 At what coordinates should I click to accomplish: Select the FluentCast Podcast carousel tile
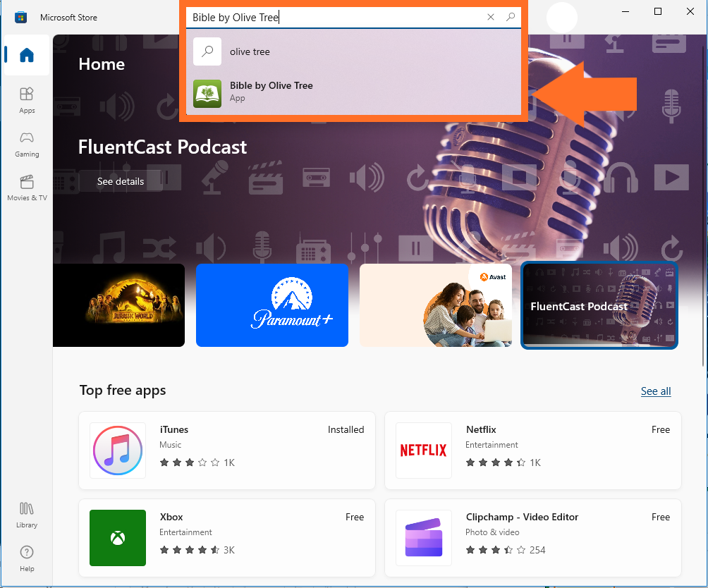point(599,305)
